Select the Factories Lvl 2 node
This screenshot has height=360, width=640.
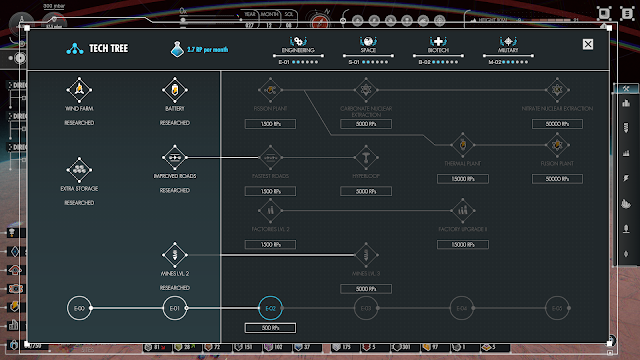click(270, 211)
